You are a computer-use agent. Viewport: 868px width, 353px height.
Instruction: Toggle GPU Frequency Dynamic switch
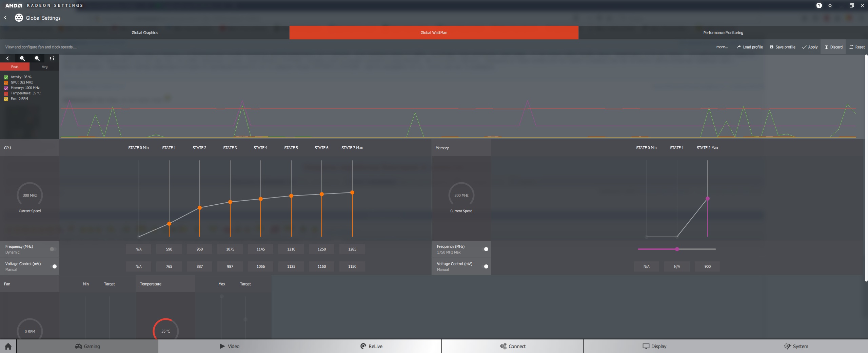(x=53, y=249)
